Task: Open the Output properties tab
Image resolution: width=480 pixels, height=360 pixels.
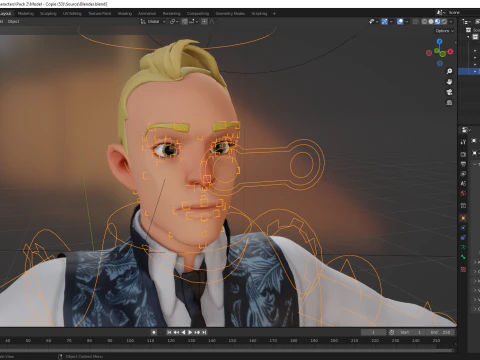Action: 463,164
